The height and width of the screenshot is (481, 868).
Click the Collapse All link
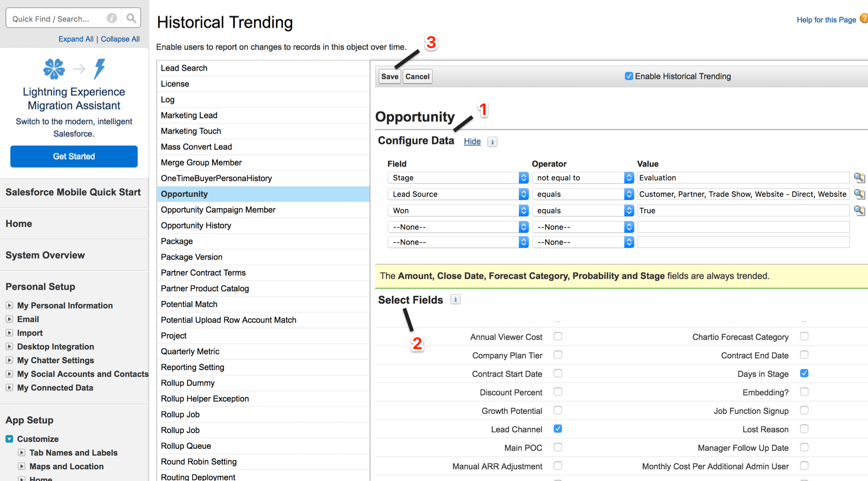pyautogui.click(x=120, y=39)
